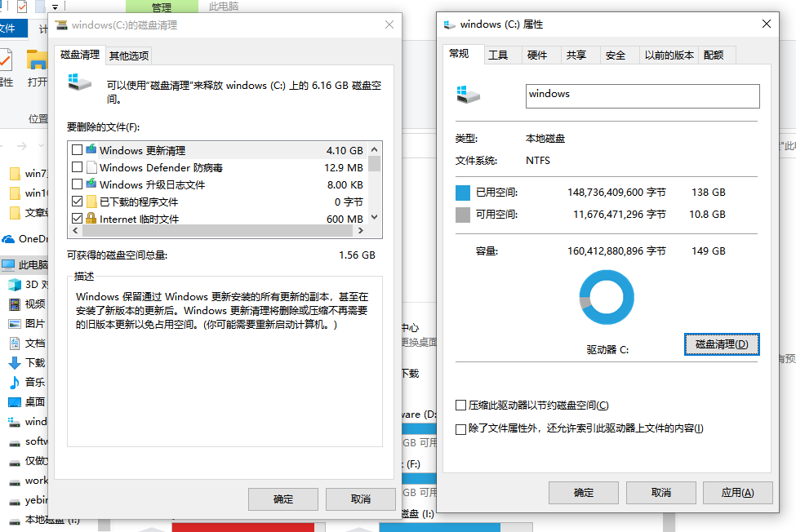
Task: Click the disk usage donut chart
Action: 607,296
